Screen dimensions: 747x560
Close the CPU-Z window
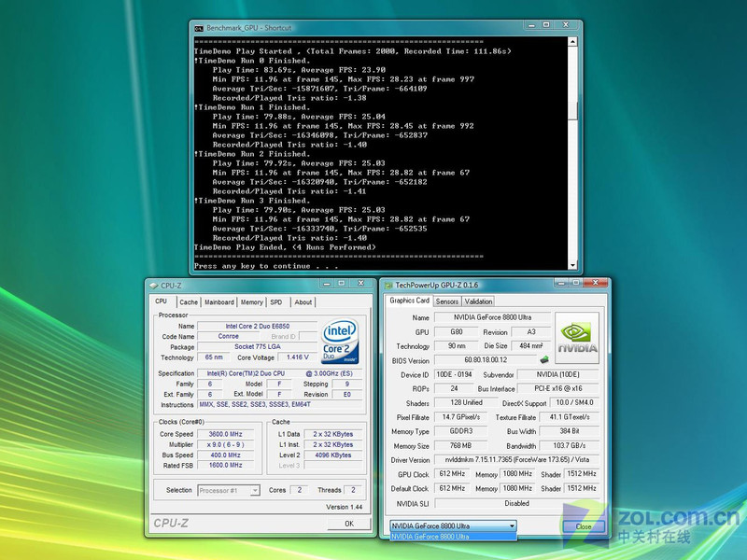(x=361, y=284)
